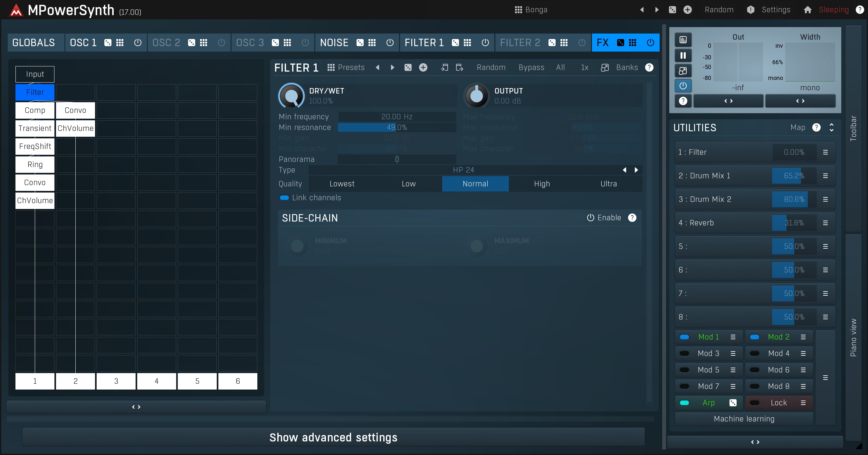The height and width of the screenshot is (455, 868).
Task: Open NOISE presets grid icon
Action: tap(372, 43)
